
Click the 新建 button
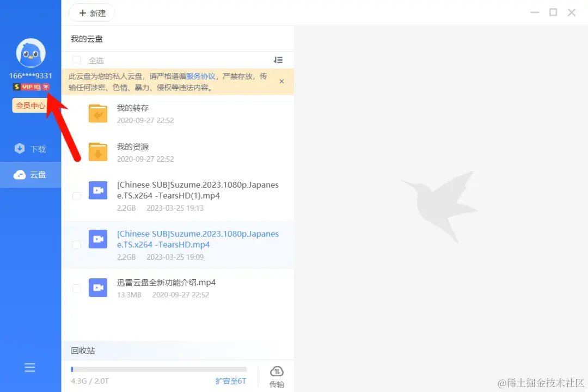tap(92, 13)
